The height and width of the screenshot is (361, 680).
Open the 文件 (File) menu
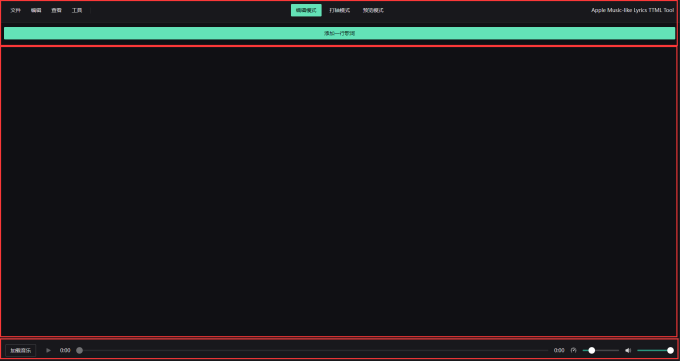coord(16,10)
